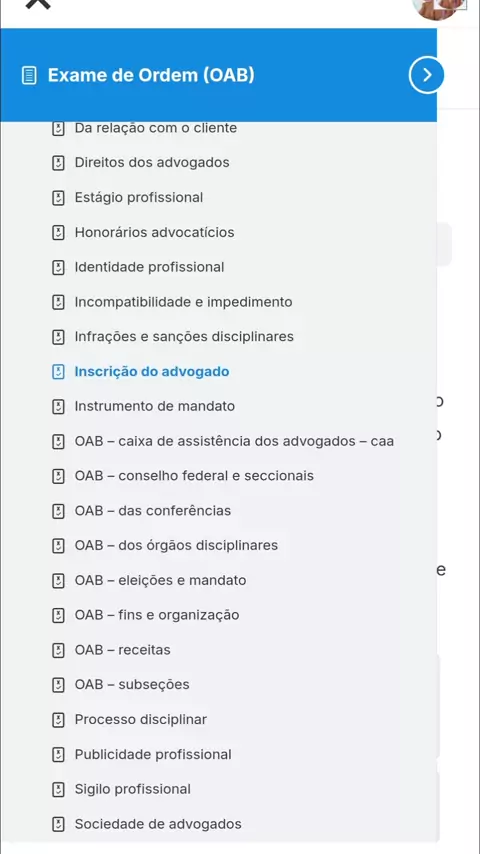This screenshot has width=480, height=854.
Task: Close the menu with the X icon
Action: 38,3
